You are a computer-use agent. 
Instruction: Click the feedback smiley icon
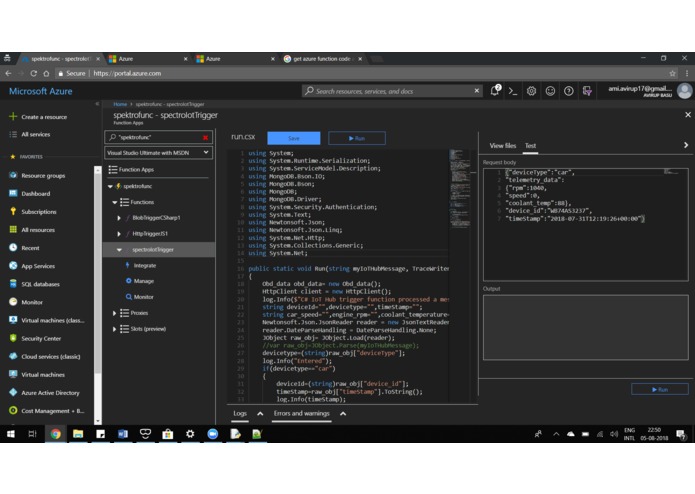pos(550,91)
